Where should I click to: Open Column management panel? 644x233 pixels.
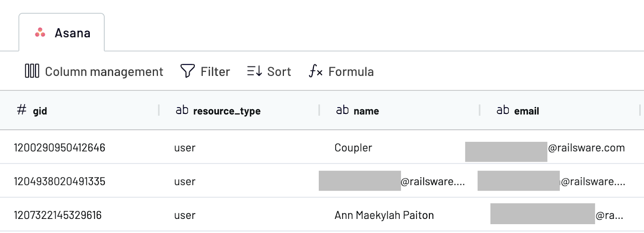[x=104, y=72]
